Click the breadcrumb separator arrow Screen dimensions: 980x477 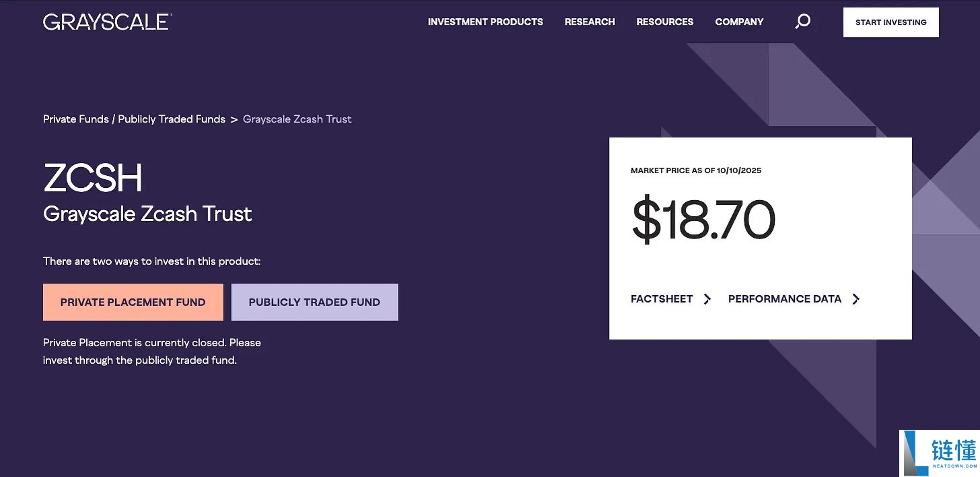pos(234,119)
